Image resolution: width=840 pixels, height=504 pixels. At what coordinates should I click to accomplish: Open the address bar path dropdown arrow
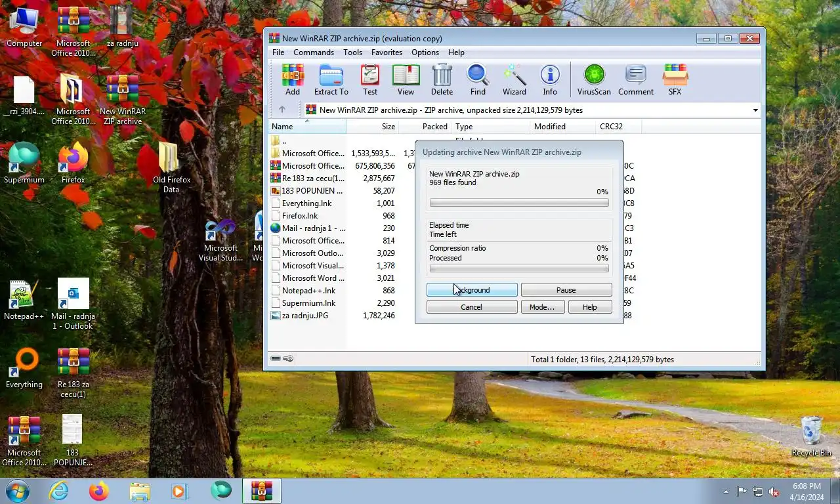pyautogui.click(x=755, y=110)
